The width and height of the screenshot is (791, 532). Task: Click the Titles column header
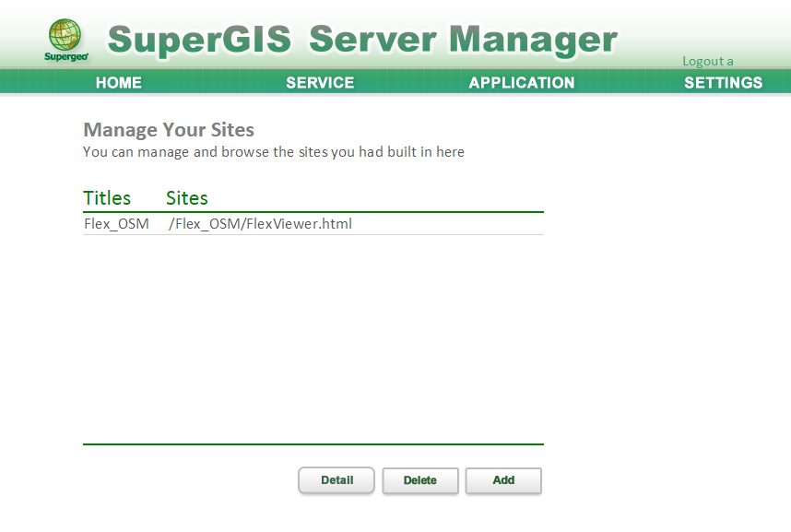click(x=107, y=198)
